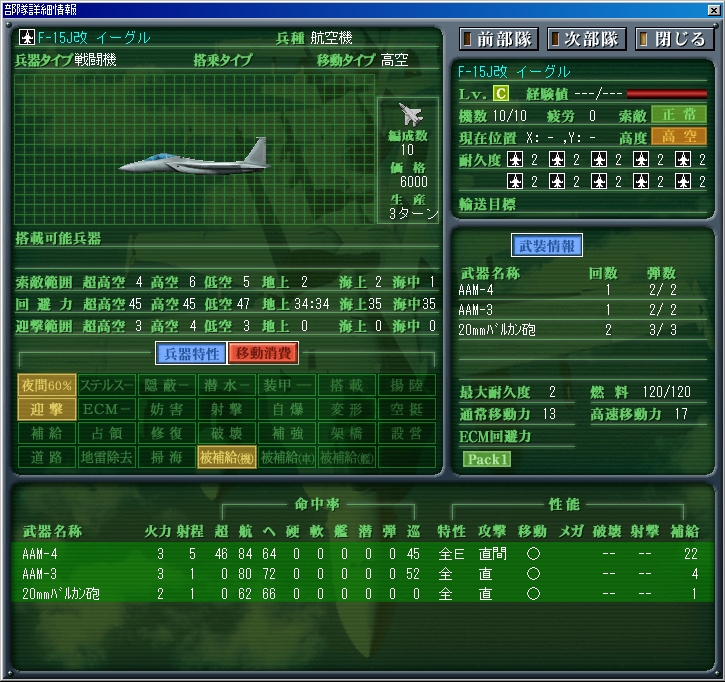Select the 隠蔽 trait cell
The image size is (725, 682).
(167, 385)
